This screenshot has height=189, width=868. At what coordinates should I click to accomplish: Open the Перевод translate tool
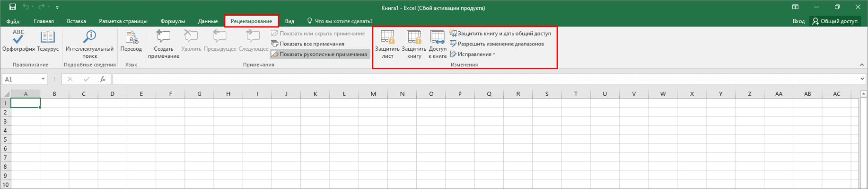(131, 41)
